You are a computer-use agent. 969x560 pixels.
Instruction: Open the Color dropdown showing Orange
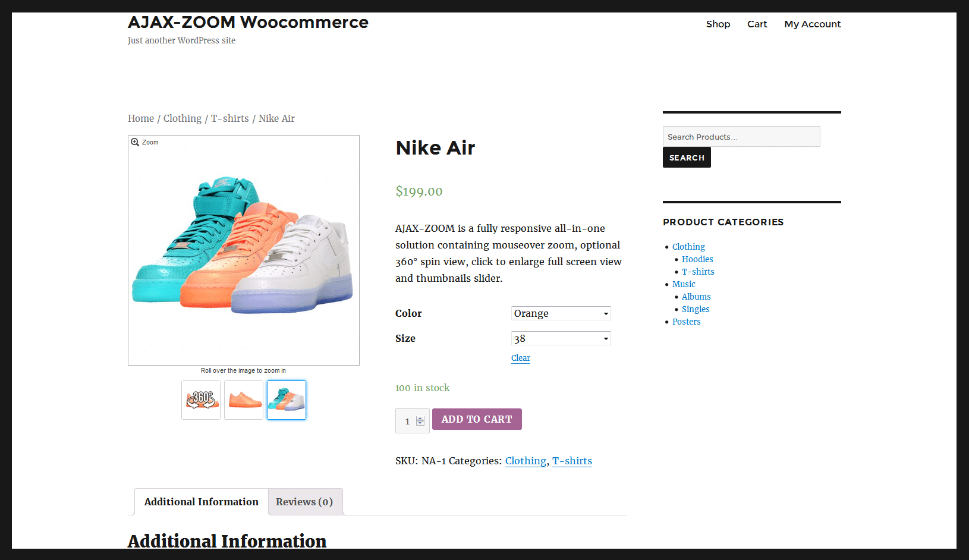tap(561, 313)
